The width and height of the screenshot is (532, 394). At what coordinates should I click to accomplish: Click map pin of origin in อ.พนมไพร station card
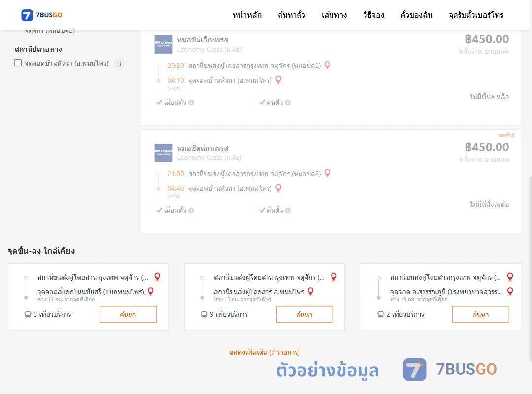tap(334, 277)
